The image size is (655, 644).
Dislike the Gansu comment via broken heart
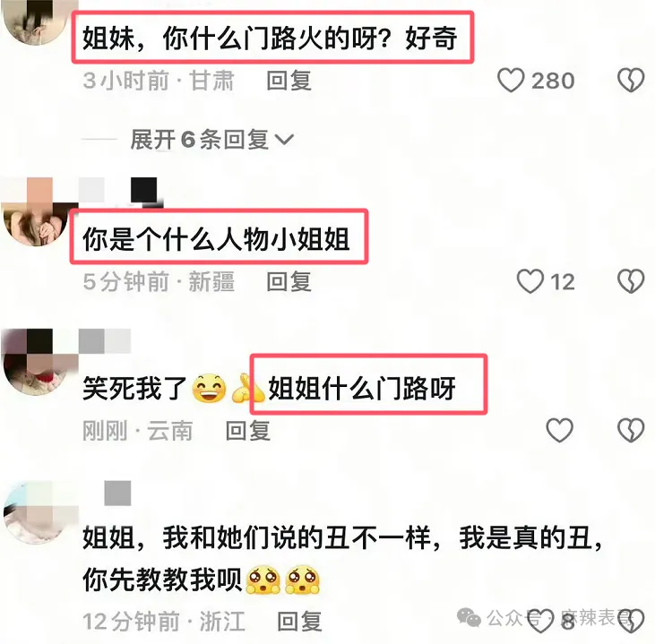coord(631,81)
